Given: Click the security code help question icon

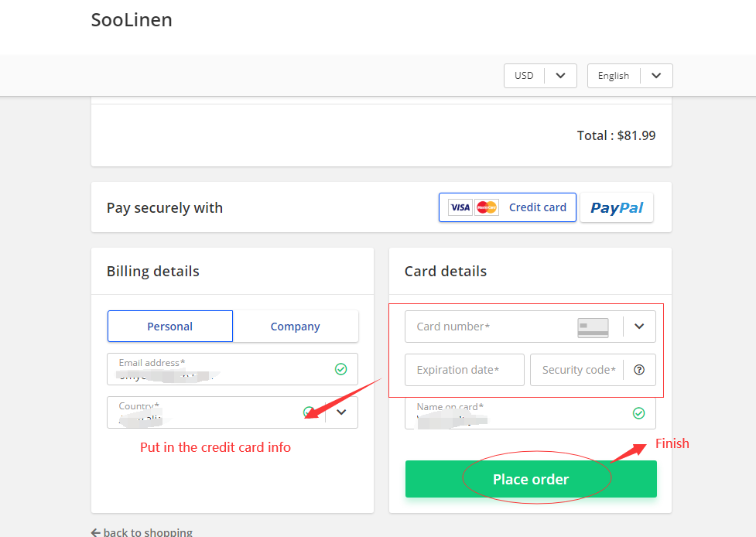Looking at the screenshot, I should [639, 370].
